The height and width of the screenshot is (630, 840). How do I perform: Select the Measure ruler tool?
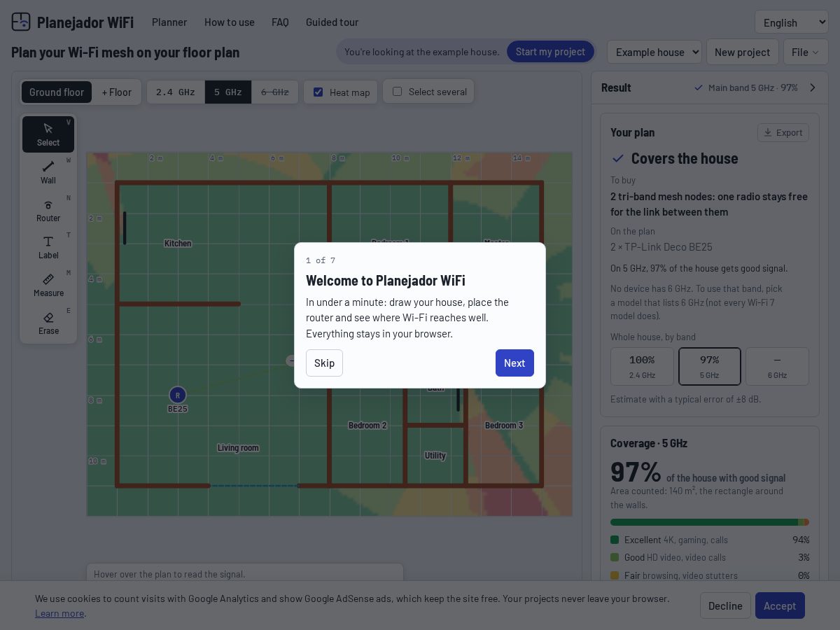pos(48,285)
